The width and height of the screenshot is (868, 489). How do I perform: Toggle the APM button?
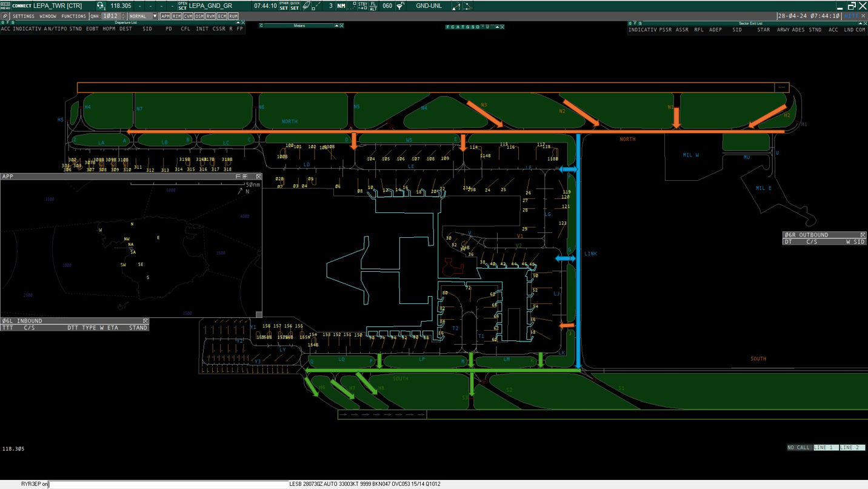(165, 16)
